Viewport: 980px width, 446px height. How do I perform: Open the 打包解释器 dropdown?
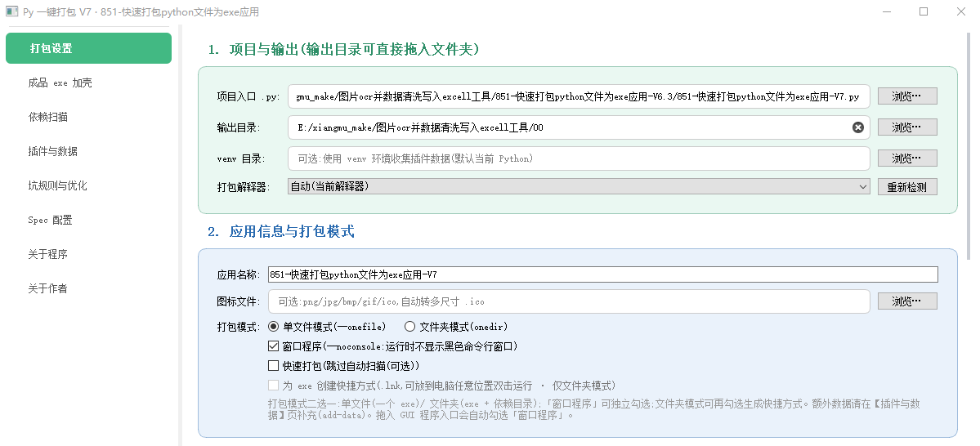(579, 186)
